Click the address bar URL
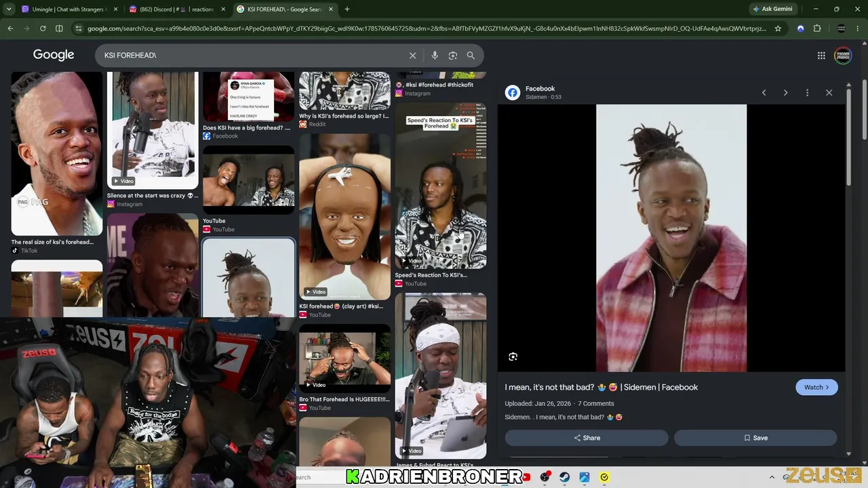The width and height of the screenshot is (868, 488). [x=427, y=28]
